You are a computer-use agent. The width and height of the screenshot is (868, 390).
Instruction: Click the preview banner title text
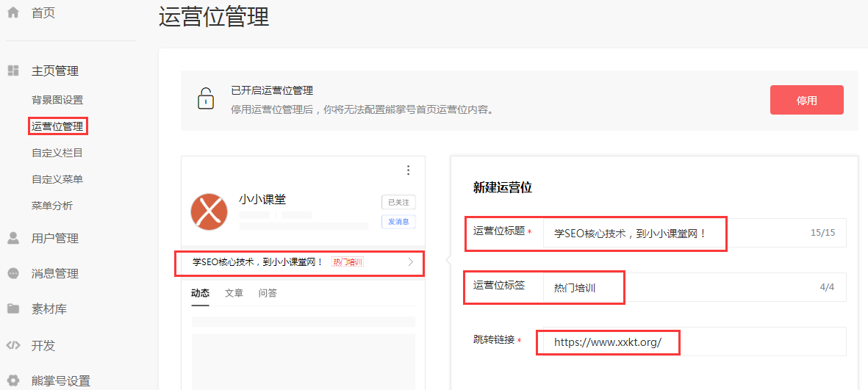pos(257,262)
